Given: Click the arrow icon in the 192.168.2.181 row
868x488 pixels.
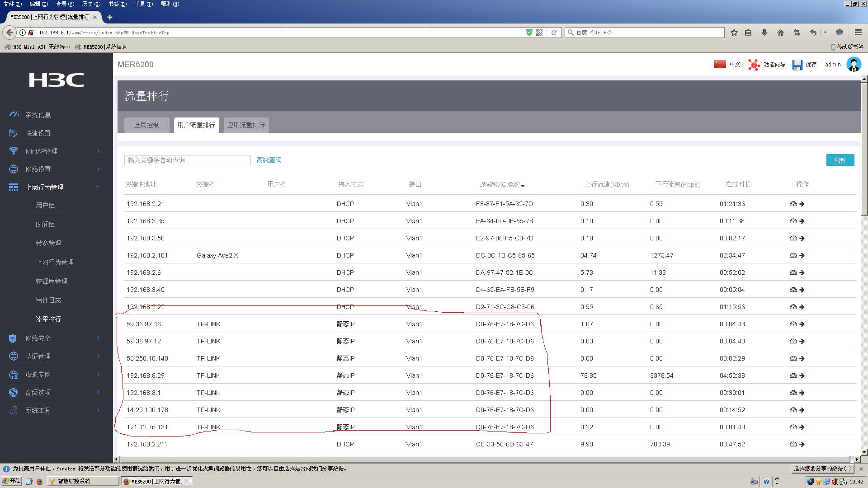Looking at the screenshot, I should coord(802,255).
